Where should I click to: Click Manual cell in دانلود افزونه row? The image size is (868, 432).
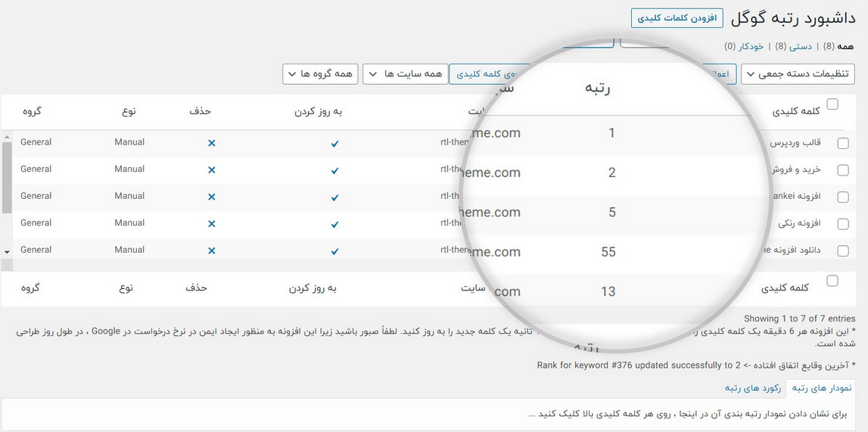click(x=129, y=250)
